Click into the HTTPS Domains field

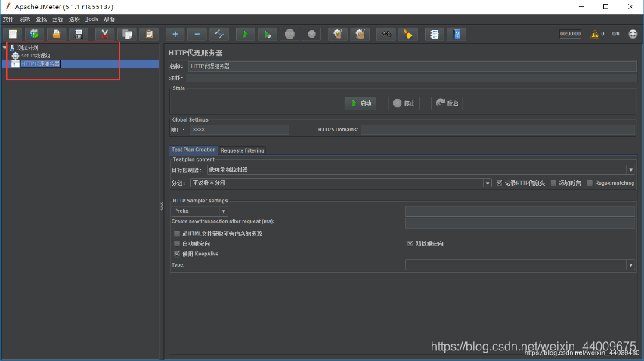[x=498, y=130]
